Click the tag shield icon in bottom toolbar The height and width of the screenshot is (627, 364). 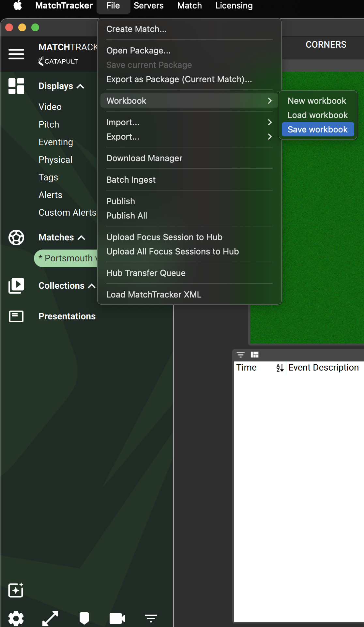[x=84, y=618]
